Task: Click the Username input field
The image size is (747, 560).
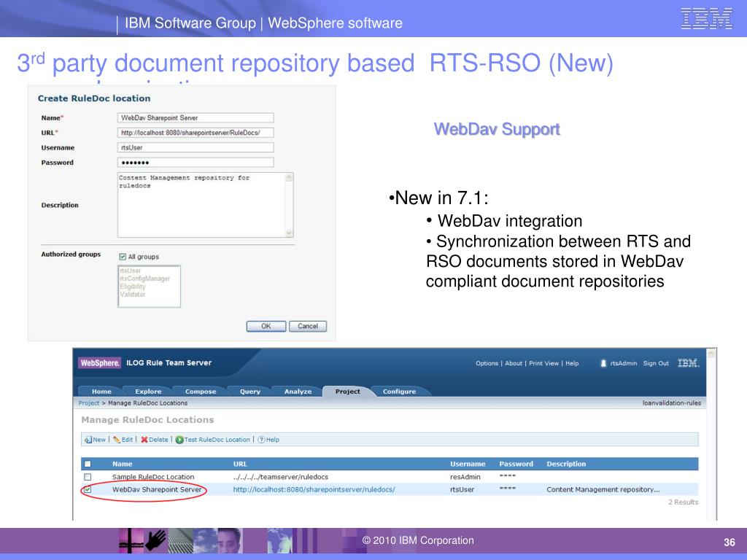Action: click(x=196, y=147)
